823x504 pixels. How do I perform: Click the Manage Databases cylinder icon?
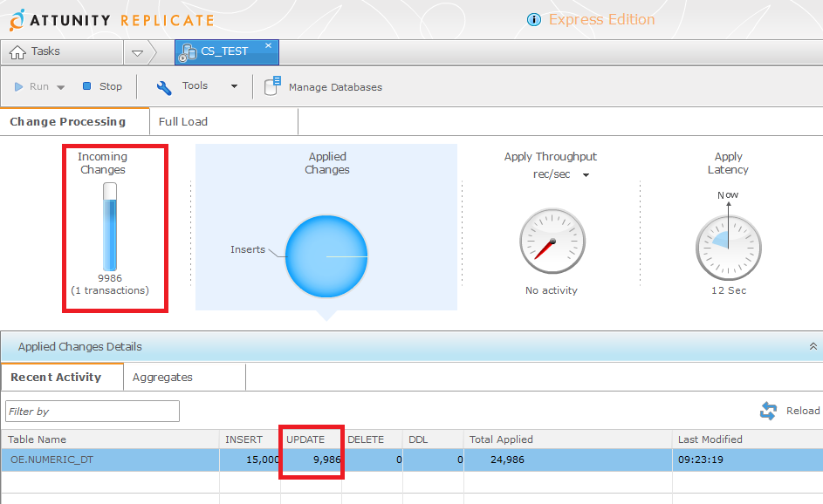click(272, 86)
